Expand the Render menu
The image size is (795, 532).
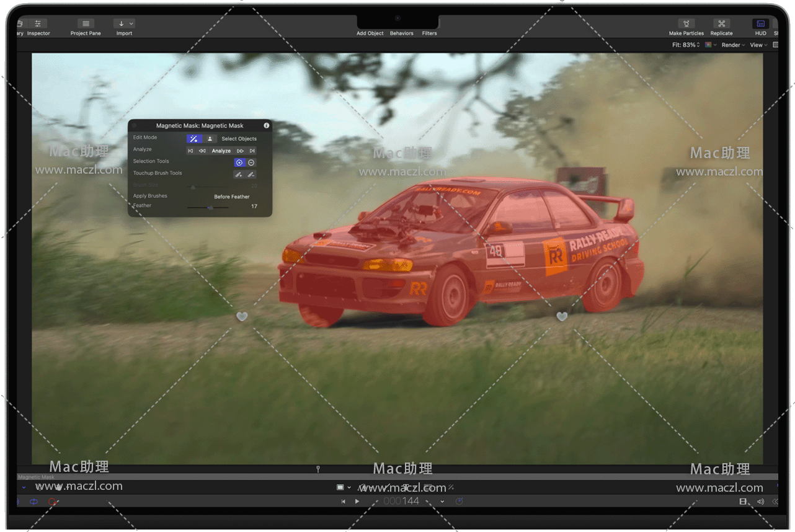coord(732,45)
